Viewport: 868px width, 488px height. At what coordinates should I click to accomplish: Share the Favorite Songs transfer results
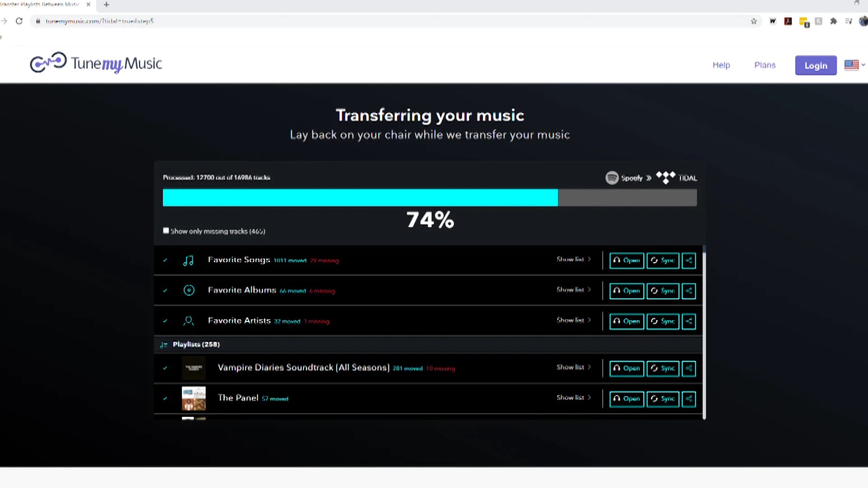click(689, 260)
